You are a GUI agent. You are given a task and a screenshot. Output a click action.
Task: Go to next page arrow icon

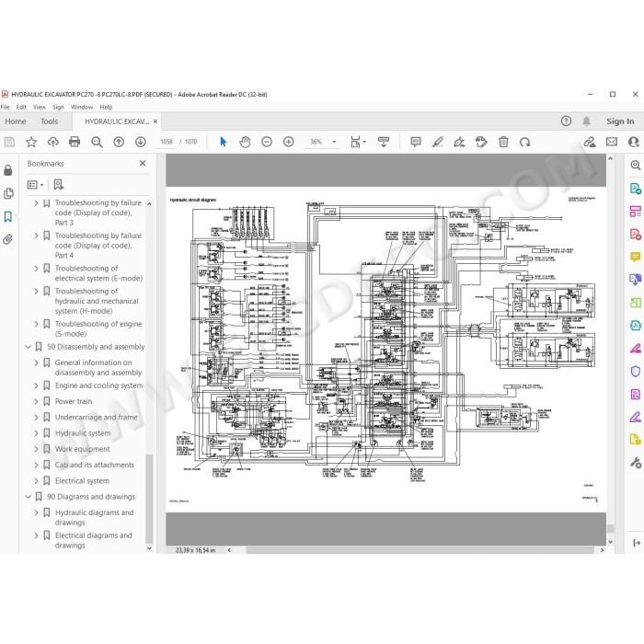[x=141, y=142]
